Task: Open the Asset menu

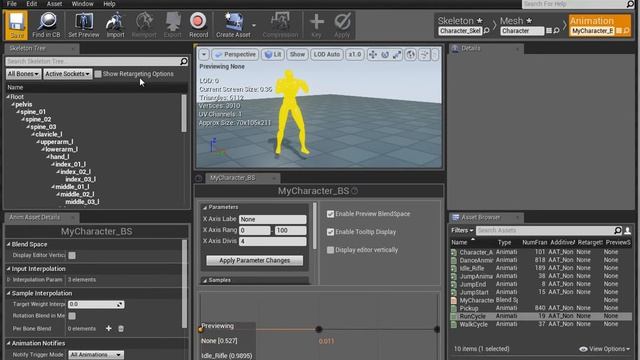Action: coord(54,4)
